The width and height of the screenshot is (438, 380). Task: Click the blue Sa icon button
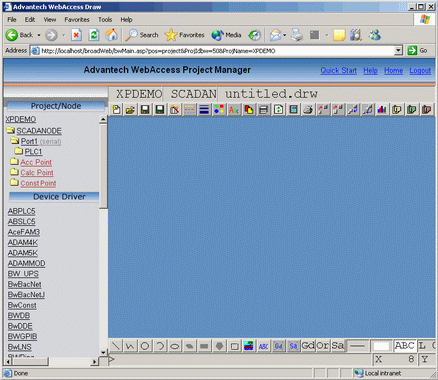[293, 346]
